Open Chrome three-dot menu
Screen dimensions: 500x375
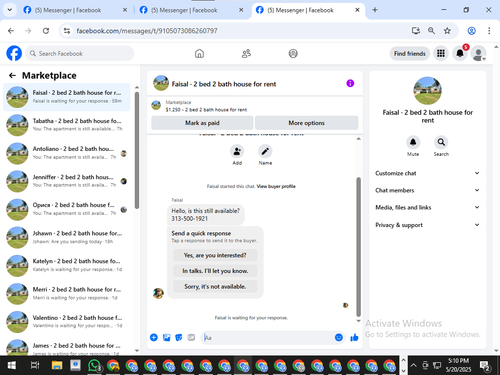click(489, 31)
